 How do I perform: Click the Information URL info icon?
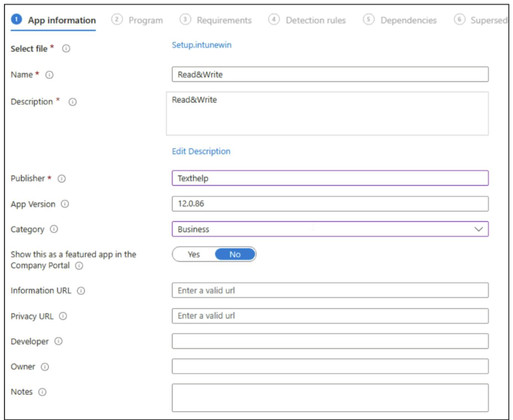pos(81,291)
